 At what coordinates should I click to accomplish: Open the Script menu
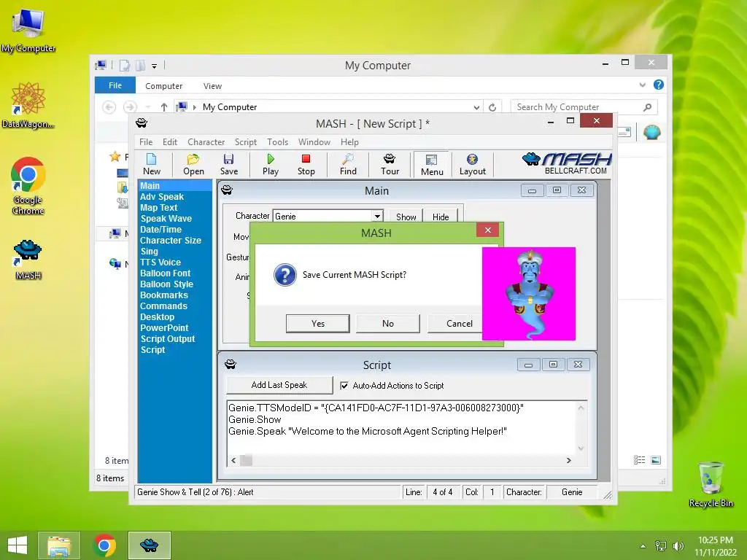[x=246, y=142]
